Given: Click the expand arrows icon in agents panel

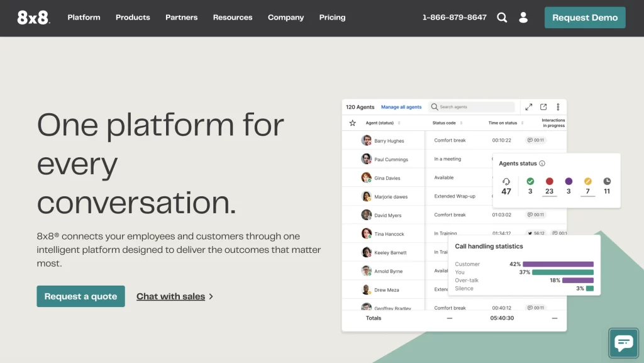Looking at the screenshot, I should pyautogui.click(x=529, y=107).
